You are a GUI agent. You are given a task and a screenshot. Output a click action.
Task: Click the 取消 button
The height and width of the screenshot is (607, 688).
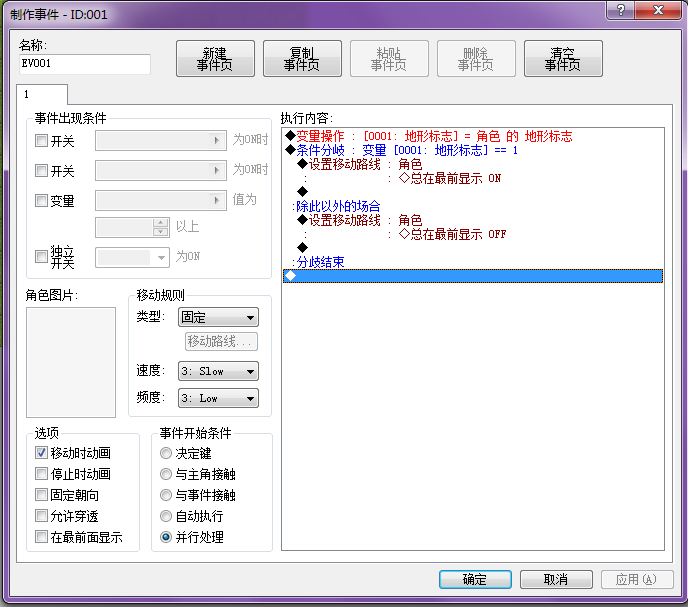556,579
